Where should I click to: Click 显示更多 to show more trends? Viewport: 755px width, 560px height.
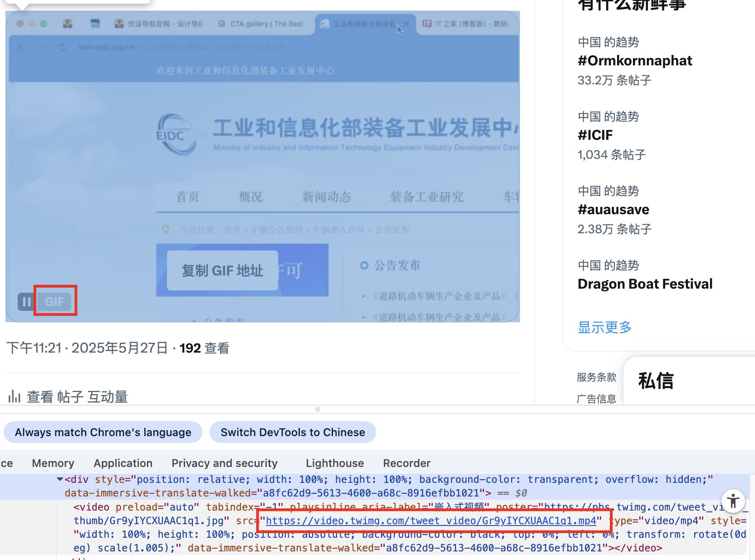pos(604,327)
